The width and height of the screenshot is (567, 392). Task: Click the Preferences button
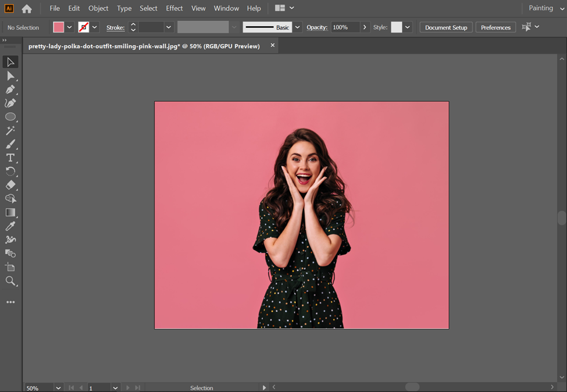(495, 27)
